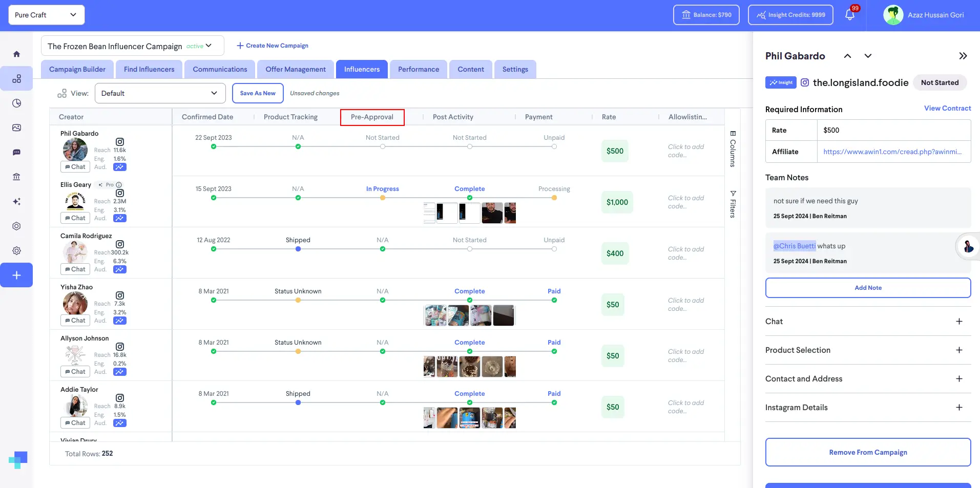Open the hexagon sidebar icon

point(16,226)
